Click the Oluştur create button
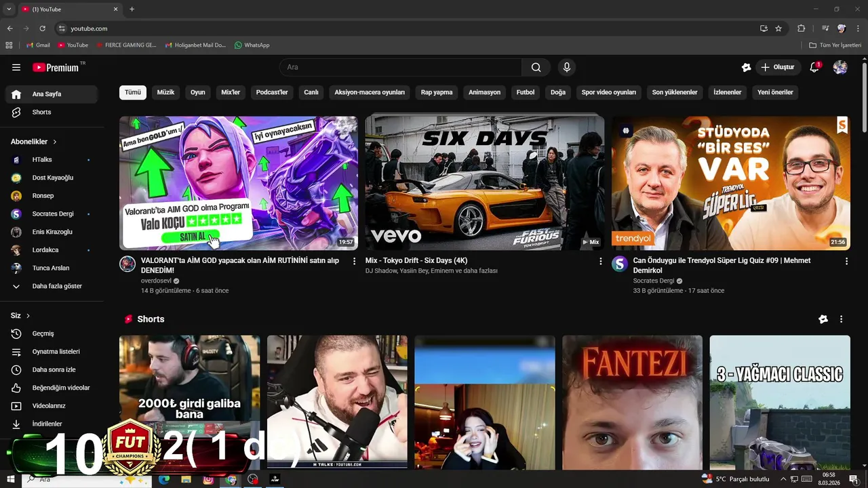This screenshot has width=868, height=488. (x=778, y=67)
